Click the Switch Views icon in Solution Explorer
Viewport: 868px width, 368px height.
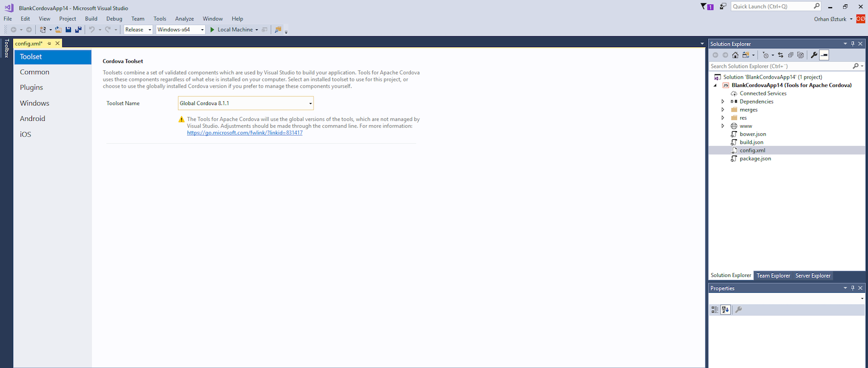[746, 55]
